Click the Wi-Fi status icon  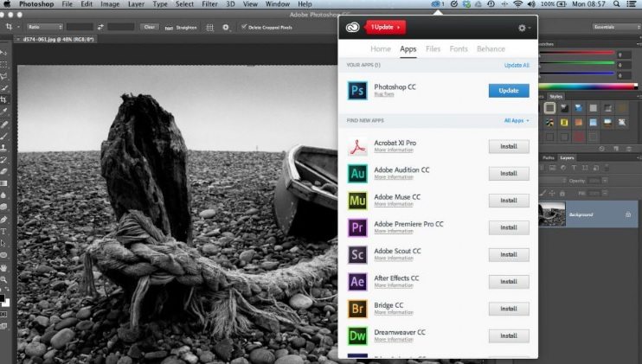click(518, 4)
